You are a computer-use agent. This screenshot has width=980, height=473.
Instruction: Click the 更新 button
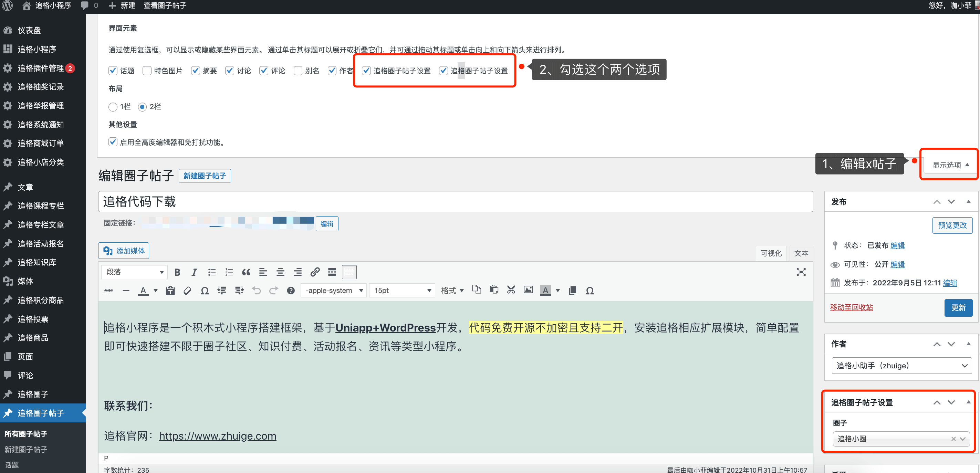958,308
